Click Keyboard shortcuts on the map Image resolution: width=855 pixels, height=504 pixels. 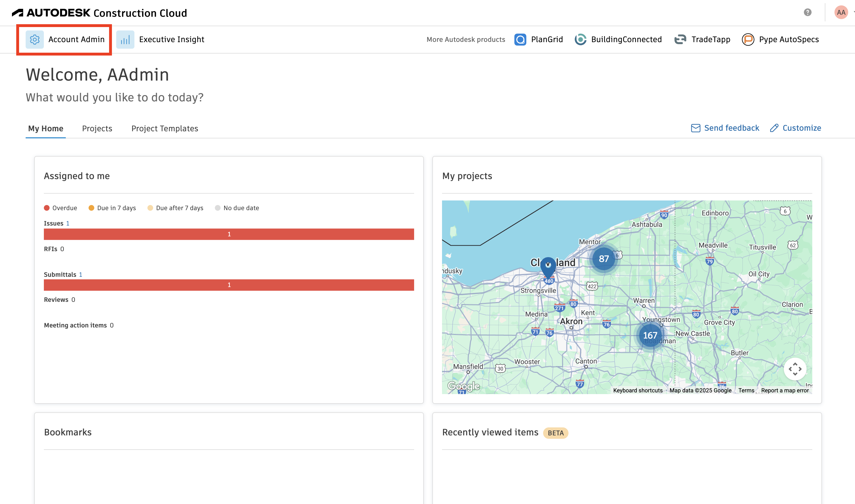638,390
